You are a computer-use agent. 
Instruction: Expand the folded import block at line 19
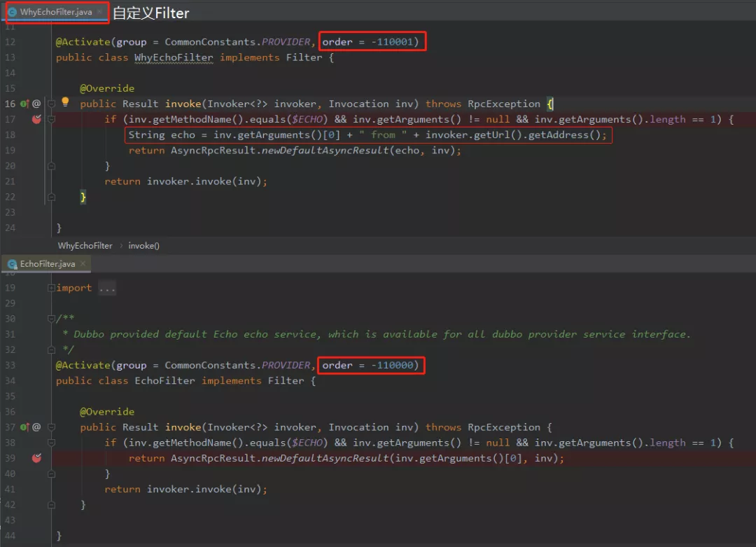(51, 288)
